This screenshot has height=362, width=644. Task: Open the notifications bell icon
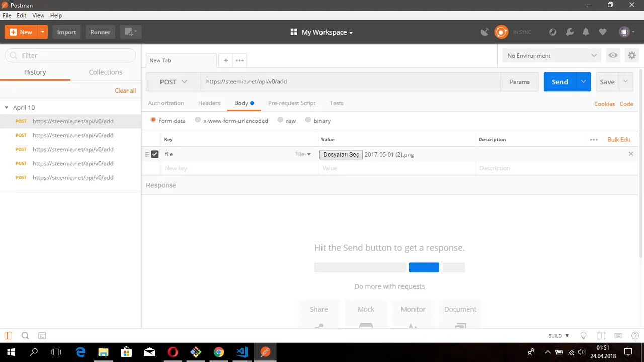586,32
